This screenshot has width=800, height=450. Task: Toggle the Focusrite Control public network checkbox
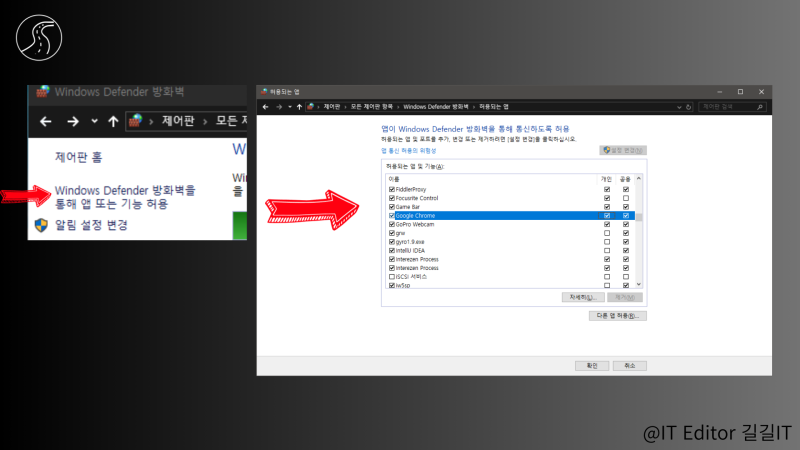click(x=626, y=198)
